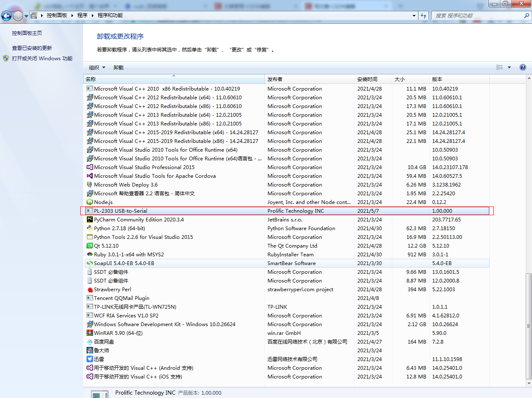Image resolution: width=532 pixels, height=398 pixels.
Task: Open the help question mark icon
Action: point(523,67)
